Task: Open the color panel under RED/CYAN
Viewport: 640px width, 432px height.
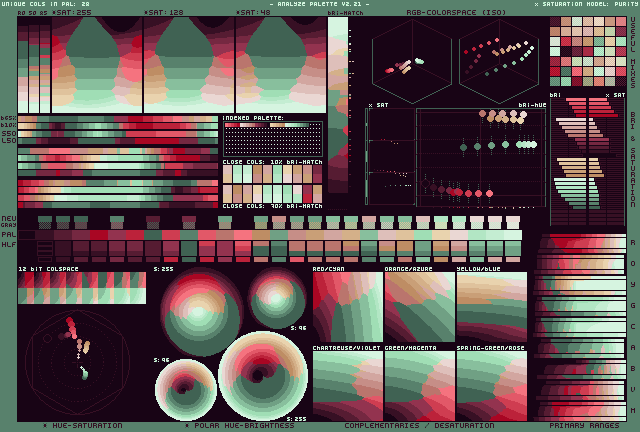Action: (x=348, y=307)
